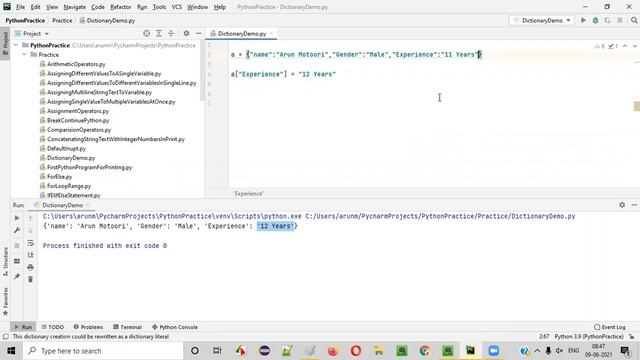Viewport: 640px width, 360px height.
Task: Collapse the Practice folder
Action: [x=24, y=54]
